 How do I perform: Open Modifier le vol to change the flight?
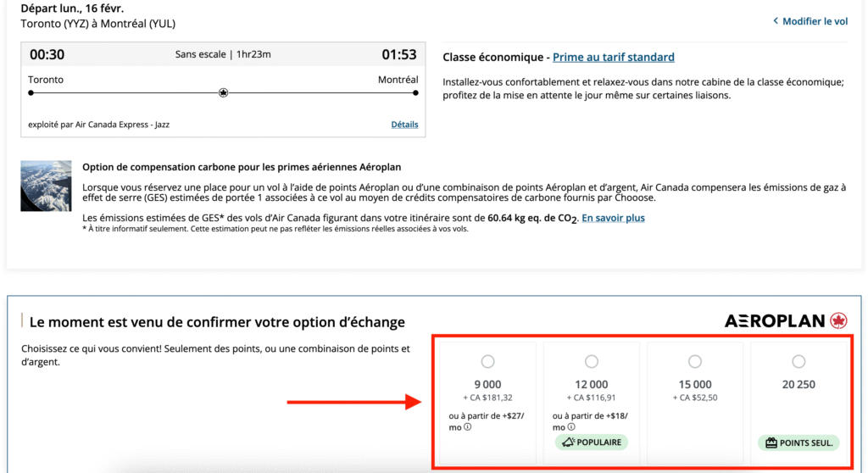(815, 21)
